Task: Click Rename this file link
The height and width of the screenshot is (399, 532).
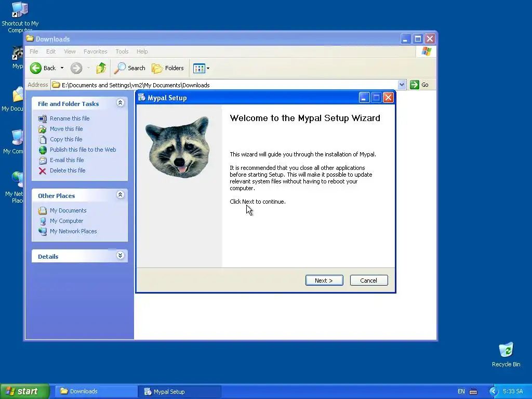Action: [70, 118]
